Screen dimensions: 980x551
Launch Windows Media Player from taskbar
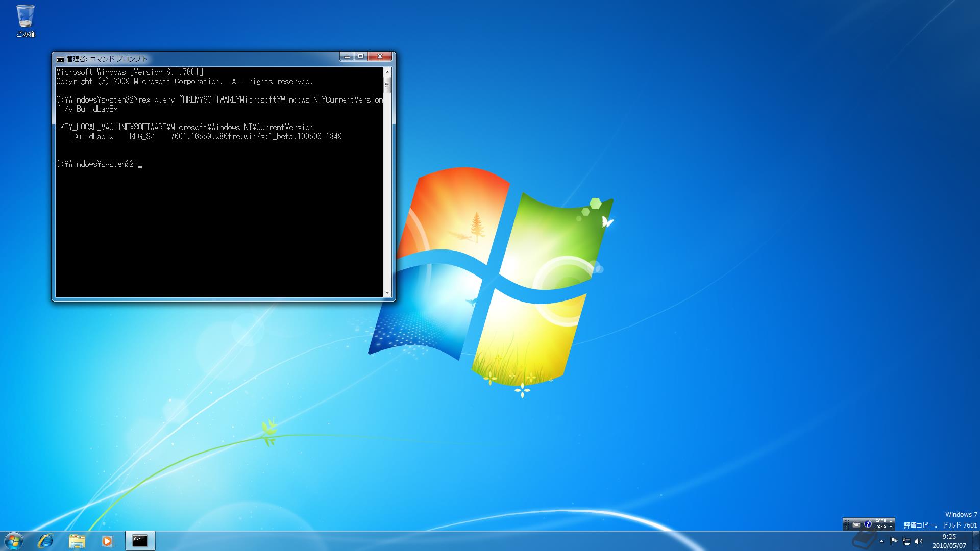(x=107, y=541)
